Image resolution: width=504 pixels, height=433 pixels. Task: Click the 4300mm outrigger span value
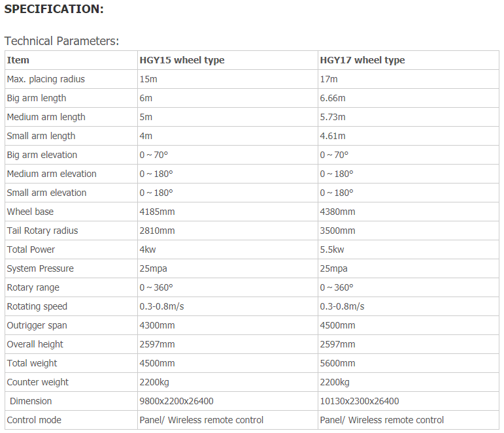point(157,325)
